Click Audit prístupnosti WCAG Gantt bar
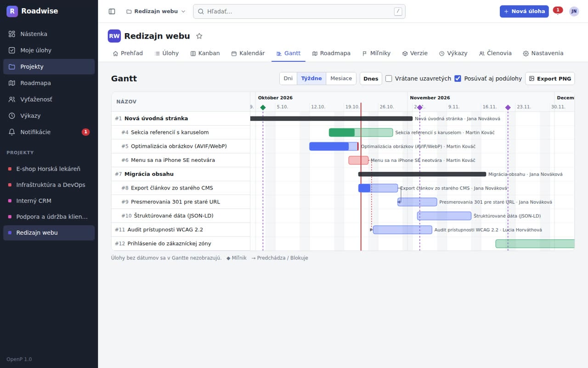The width and height of the screenshot is (588, 368). [x=402, y=230]
